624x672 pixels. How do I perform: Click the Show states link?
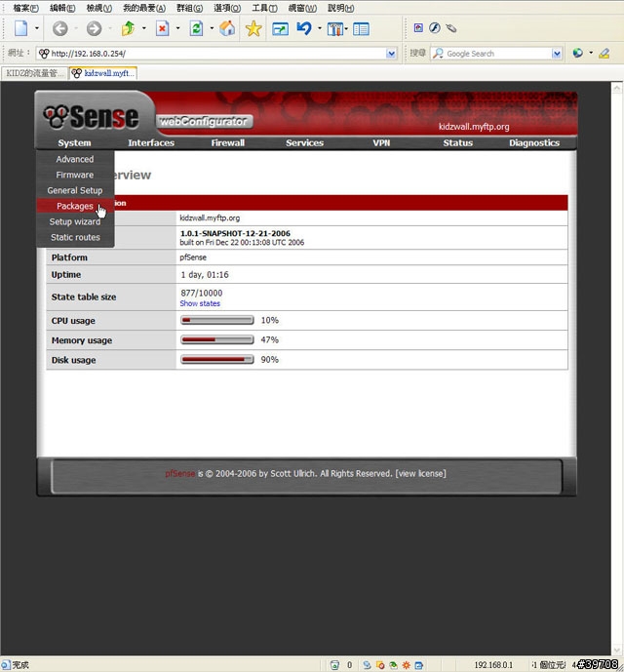[x=200, y=303]
